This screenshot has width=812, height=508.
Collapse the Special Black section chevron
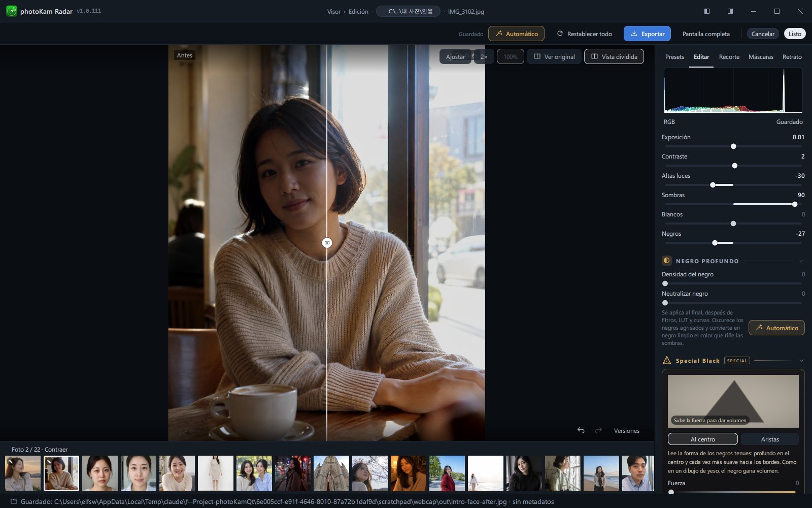coord(801,360)
